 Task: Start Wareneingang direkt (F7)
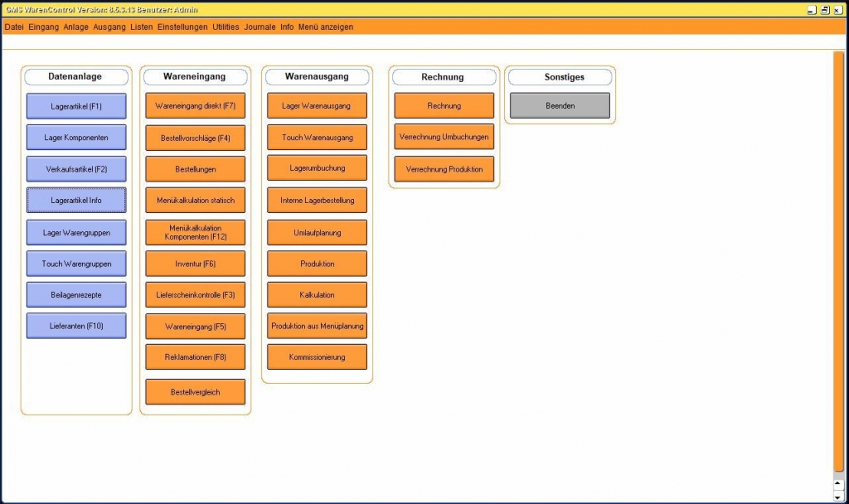coord(195,106)
